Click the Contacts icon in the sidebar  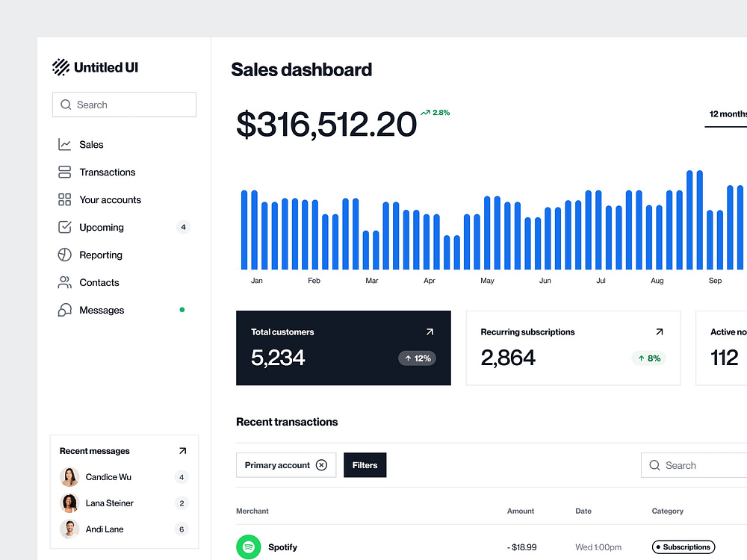pos(63,282)
